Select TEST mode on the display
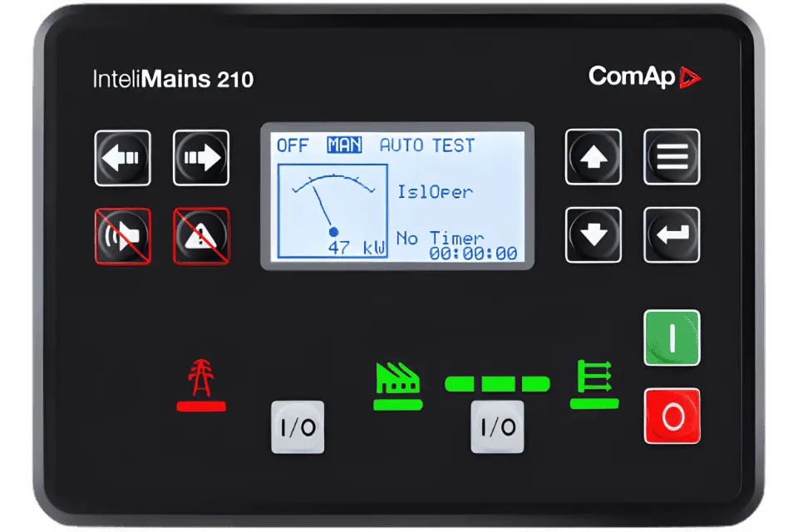The height and width of the screenshot is (532, 798). 453,145
